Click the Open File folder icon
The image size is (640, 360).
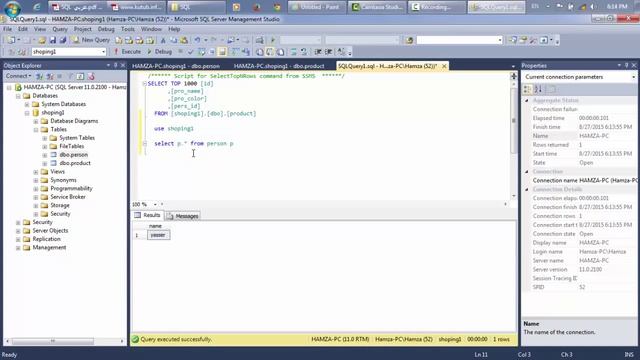coord(42,40)
